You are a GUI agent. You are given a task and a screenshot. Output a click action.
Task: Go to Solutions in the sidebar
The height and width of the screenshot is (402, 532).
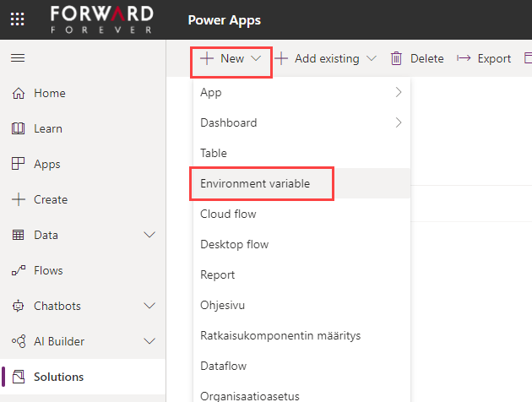(58, 377)
